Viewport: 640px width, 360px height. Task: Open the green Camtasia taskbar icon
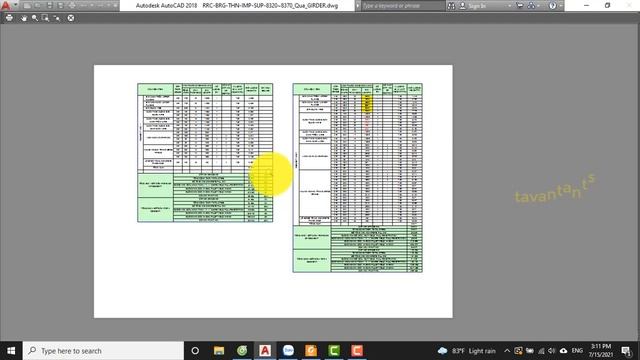pyautogui.click(x=334, y=351)
